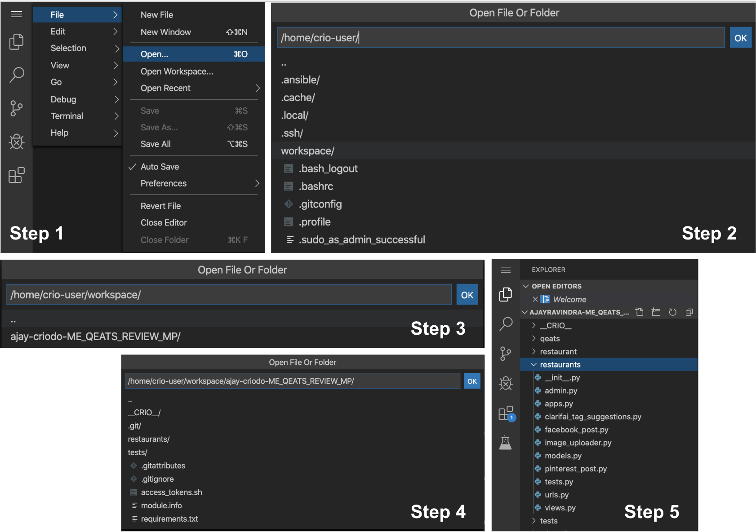Select .bashrc in Step 2 list
756x532 pixels.
coord(514,186)
